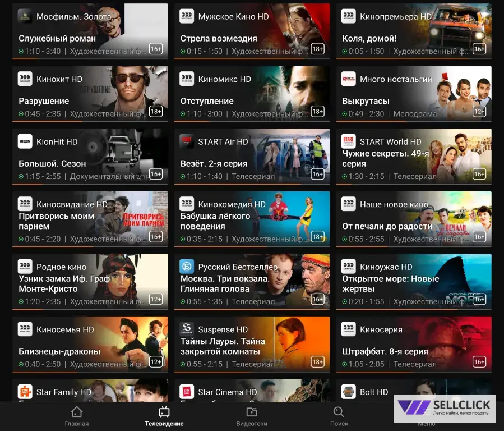Viewport: 504px width, 431px height.
Task: Click the Bolt HD channel logo
Action: pyautogui.click(x=349, y=392)
